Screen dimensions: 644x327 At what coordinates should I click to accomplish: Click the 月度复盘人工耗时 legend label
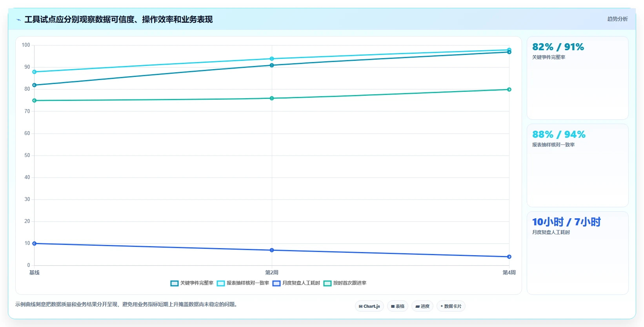tap(301, 283)
